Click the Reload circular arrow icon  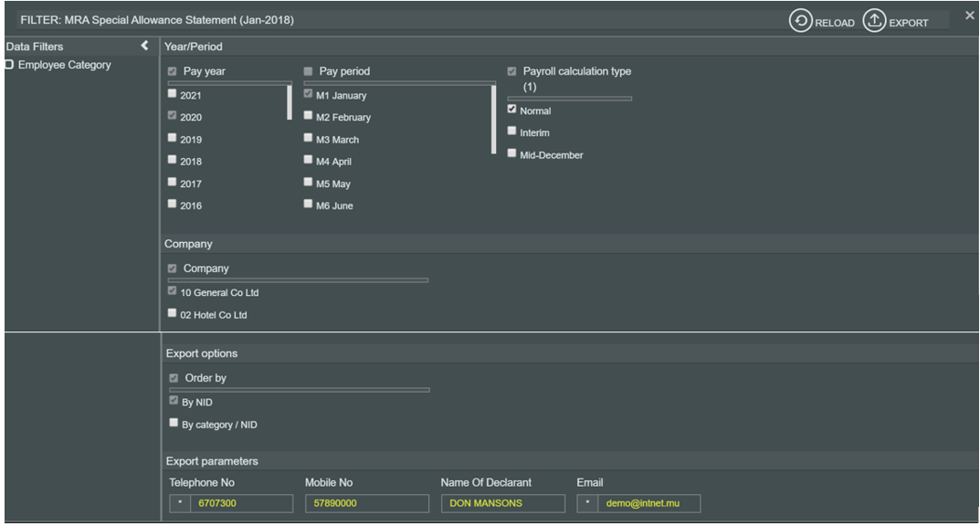tap(801, 22)
